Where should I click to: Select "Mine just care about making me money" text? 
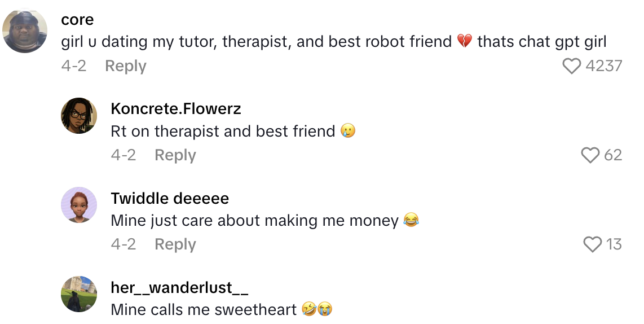click(x=255, y=220)
